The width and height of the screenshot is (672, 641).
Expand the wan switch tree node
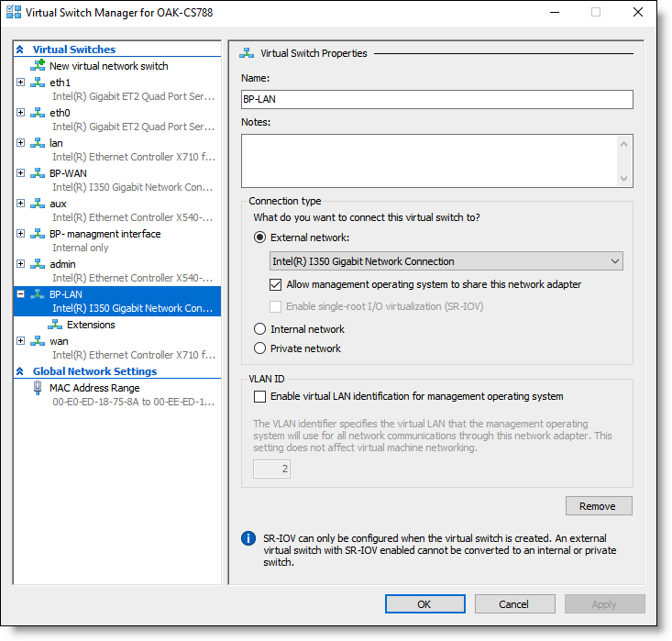[20, 341]
